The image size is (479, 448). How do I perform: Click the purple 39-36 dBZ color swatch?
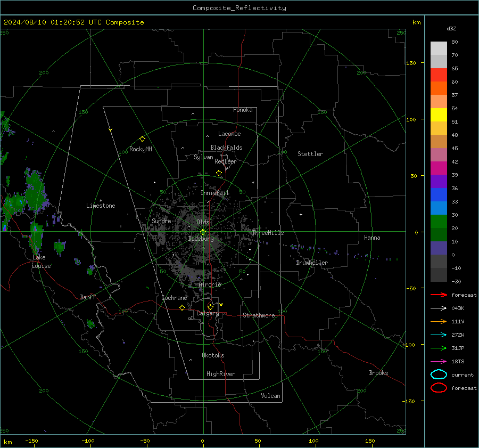coord(439,182)
